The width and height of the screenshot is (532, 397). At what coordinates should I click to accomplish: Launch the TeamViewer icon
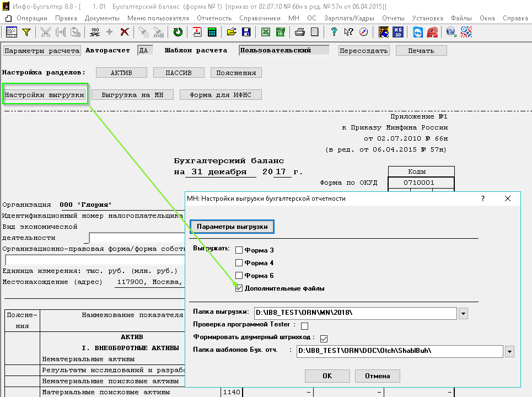[418, 32]
